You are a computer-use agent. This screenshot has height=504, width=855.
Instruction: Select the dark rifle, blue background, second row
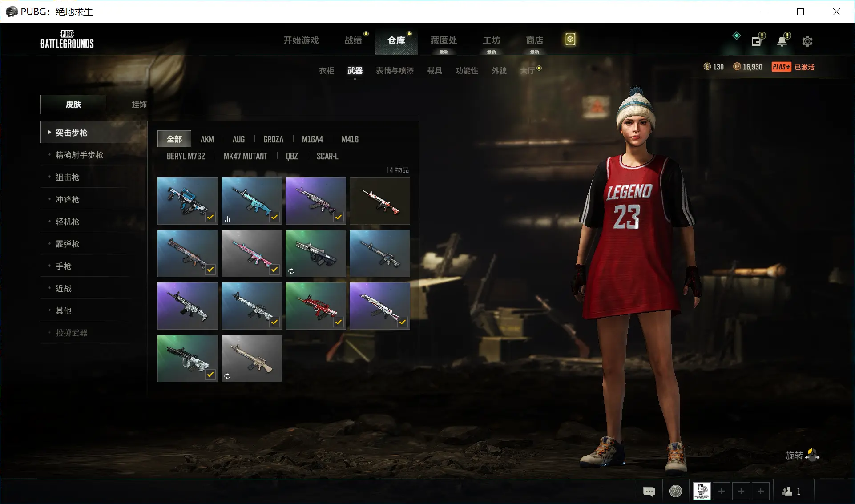click(x=380, y=254)
